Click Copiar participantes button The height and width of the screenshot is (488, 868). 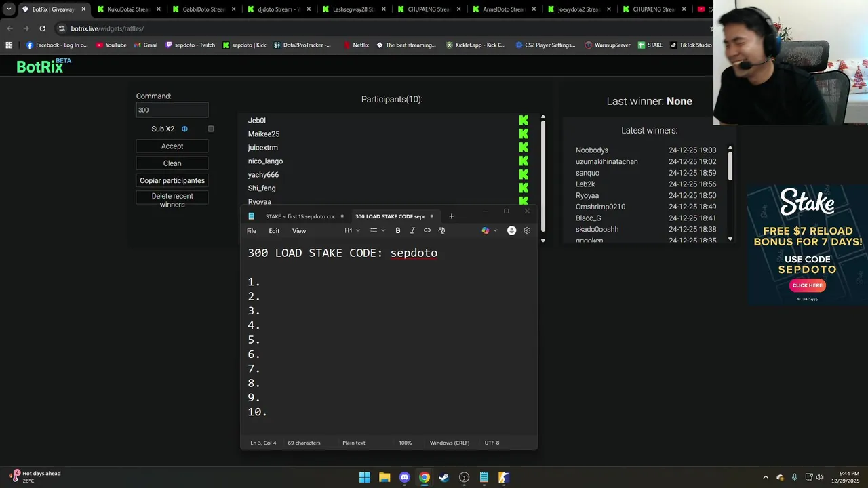click(x=172, y=180)
